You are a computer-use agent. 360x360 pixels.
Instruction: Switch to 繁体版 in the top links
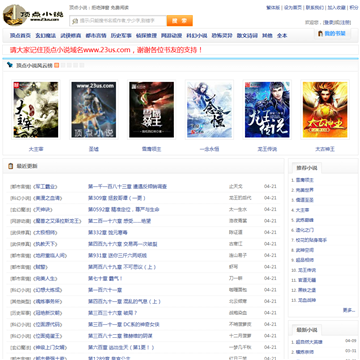pyautogui.click(x=273, y=8)
